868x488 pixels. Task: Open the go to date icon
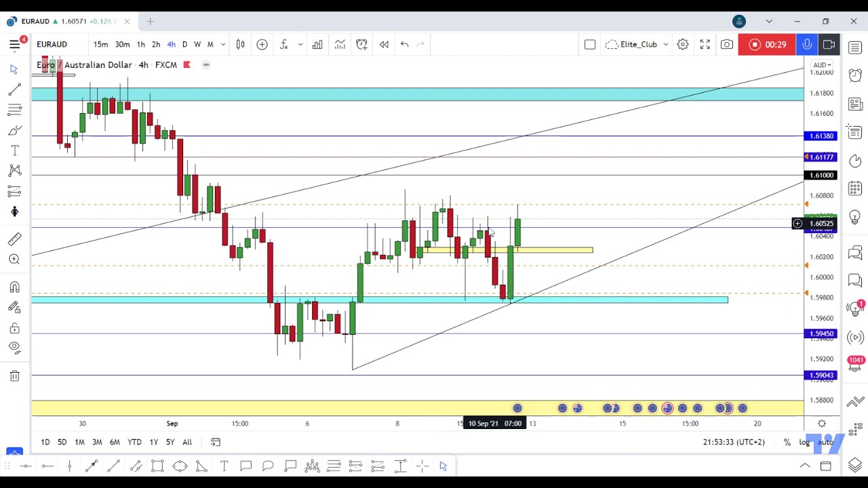[216, 442]
